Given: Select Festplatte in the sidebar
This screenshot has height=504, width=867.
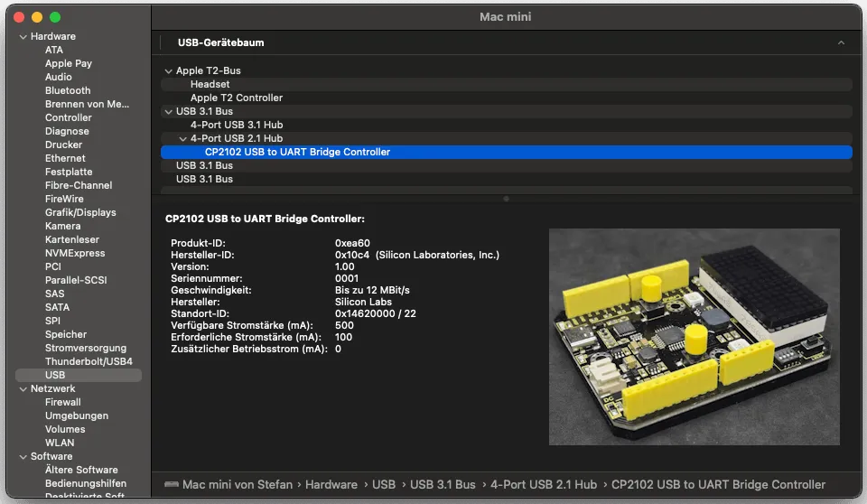Looking at the screenshot, I should tap(69, 172).
